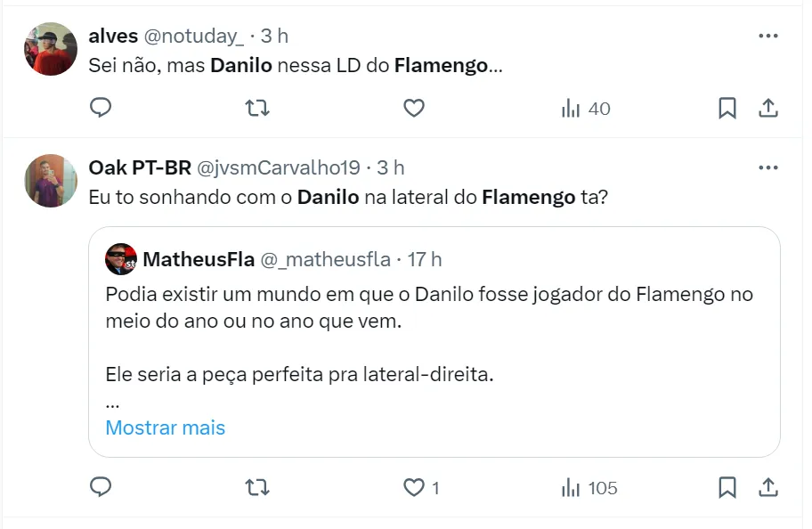Viewport: 812px width, 529px height.
Task: Open Oak PT-BR's profile avatar
Action: point(51,180)
